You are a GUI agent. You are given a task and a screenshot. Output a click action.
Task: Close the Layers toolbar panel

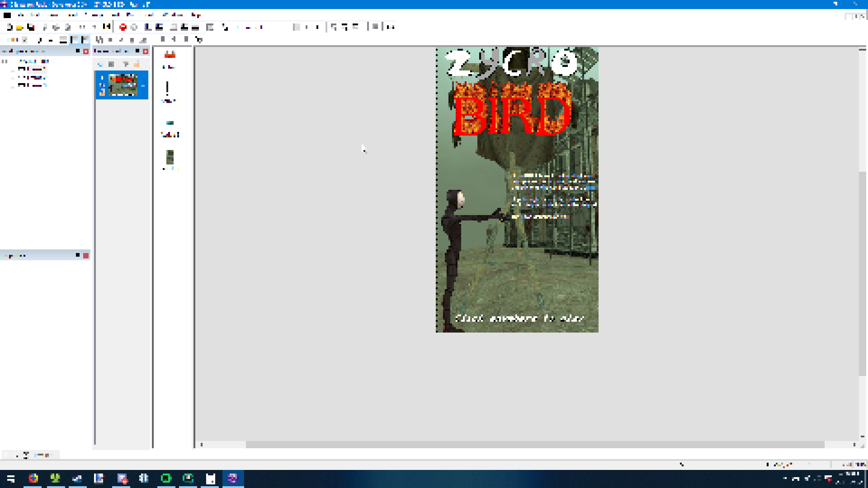pos(146,52)
